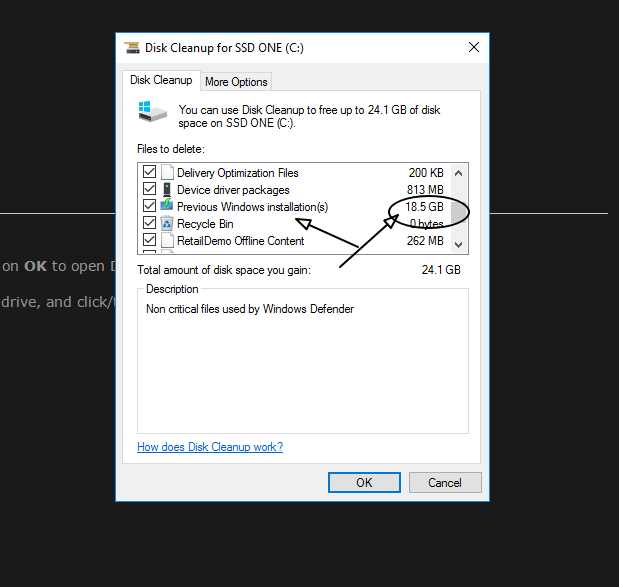Click the scroll down arrow of file list

click(x=458, y=245)
